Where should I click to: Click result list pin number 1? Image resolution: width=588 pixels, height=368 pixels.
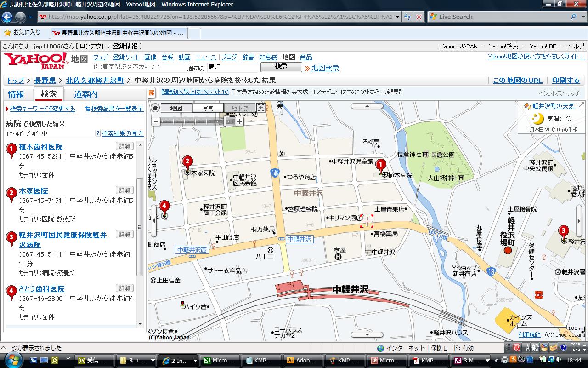click(11, 150)
